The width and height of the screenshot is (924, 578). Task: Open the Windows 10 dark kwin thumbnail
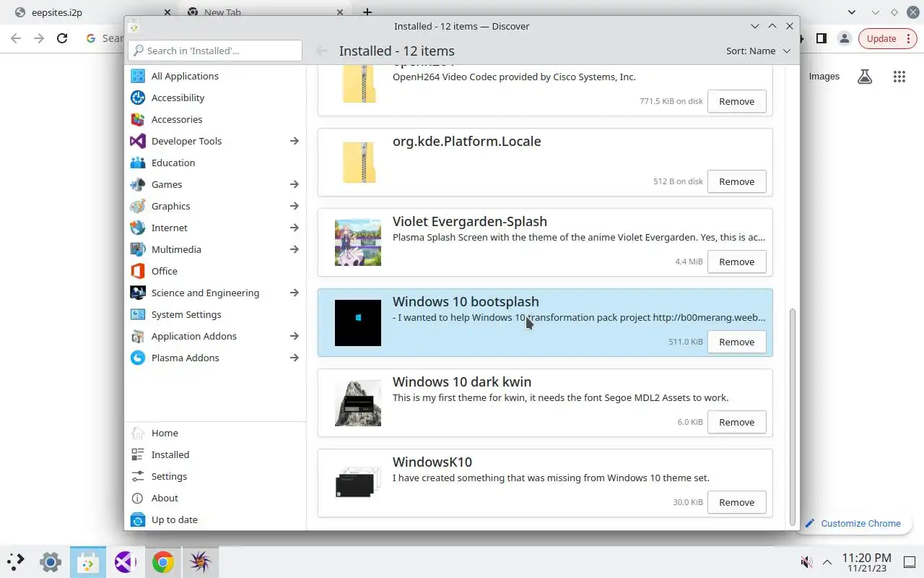(358, 403)
